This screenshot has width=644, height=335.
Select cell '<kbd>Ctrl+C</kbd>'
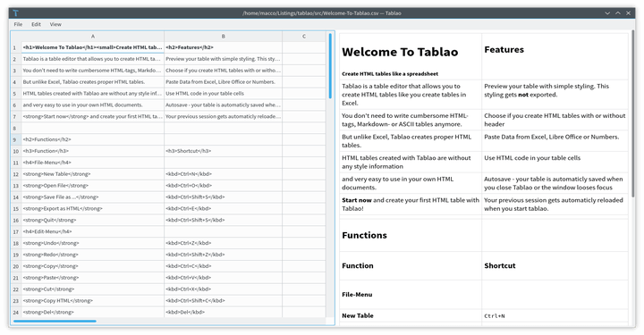pyautogui.click(x=223, y=266)
